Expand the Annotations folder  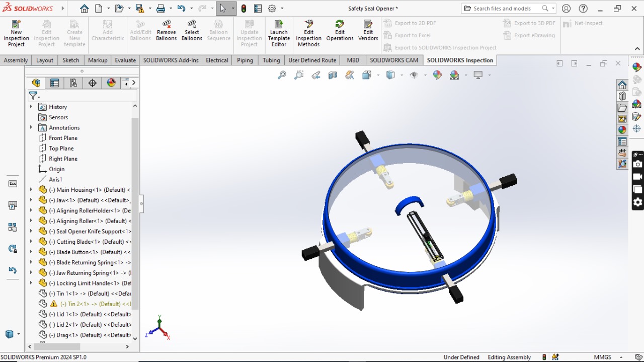(x=31, y=128)
